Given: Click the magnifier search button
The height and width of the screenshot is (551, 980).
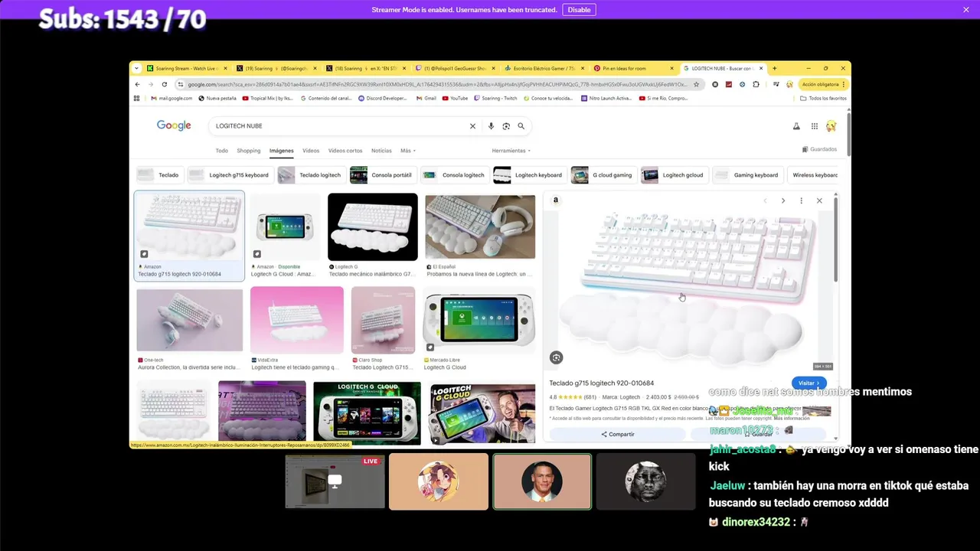Looking at the screenshot, I should pos(521,126).
